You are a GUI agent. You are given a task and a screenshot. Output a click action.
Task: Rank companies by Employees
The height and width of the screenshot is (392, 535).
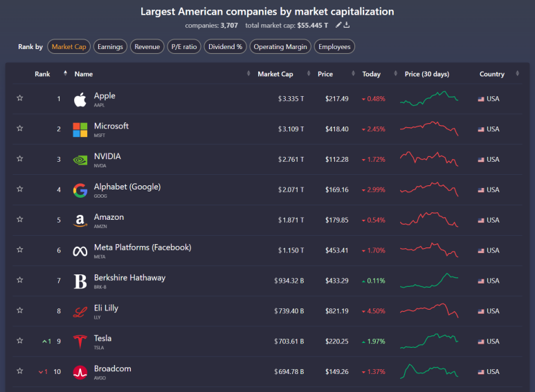coord(334,47)
